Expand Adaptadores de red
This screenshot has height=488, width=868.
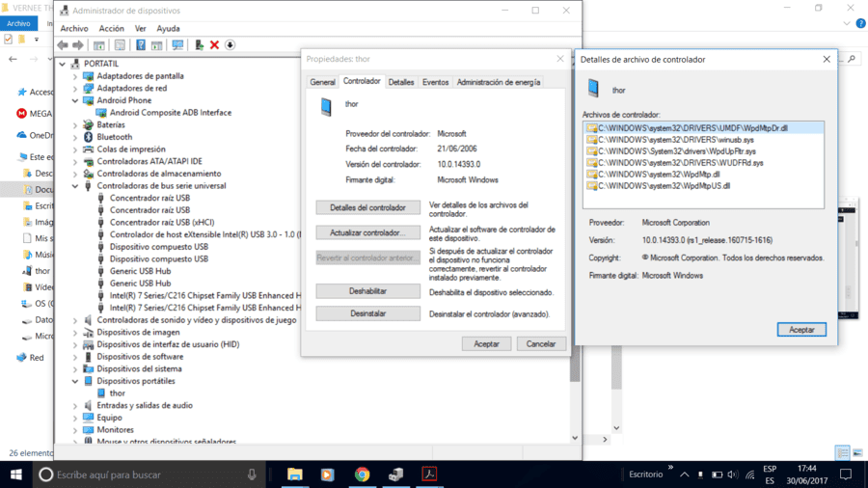pos(75,88)
